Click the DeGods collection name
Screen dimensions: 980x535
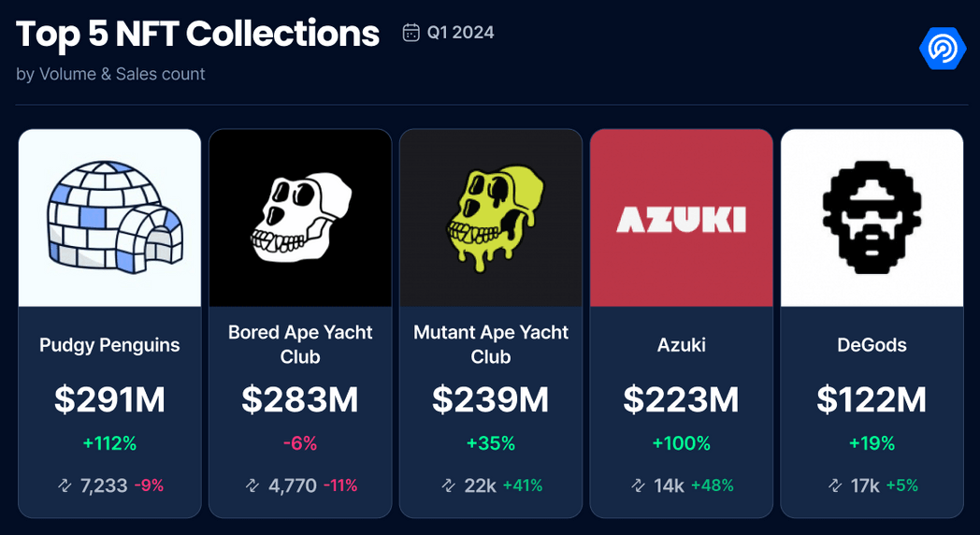point(872,345)
